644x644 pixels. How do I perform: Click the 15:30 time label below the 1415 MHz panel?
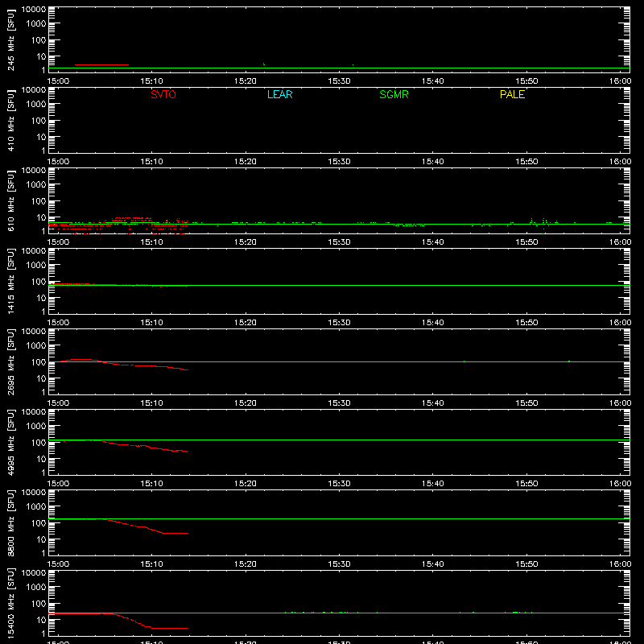tap(339, 323)
